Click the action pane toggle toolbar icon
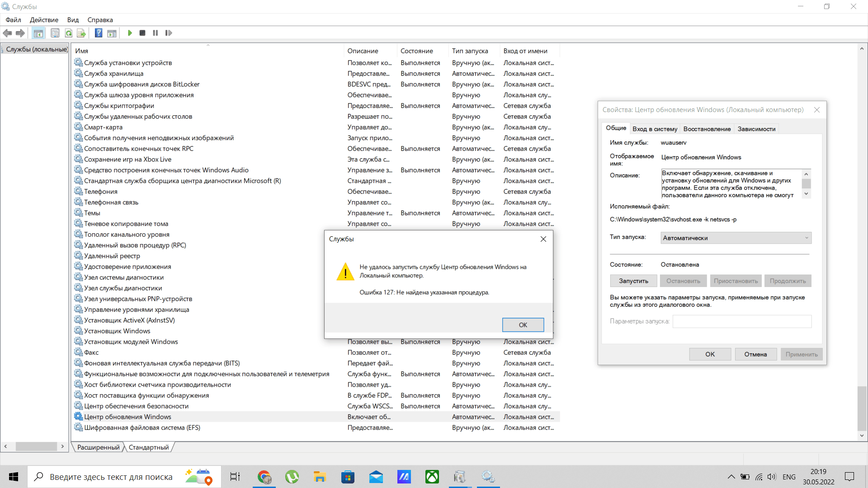Image resolution: width=868 pixels, height=488 pixels. tap(112, 33)
